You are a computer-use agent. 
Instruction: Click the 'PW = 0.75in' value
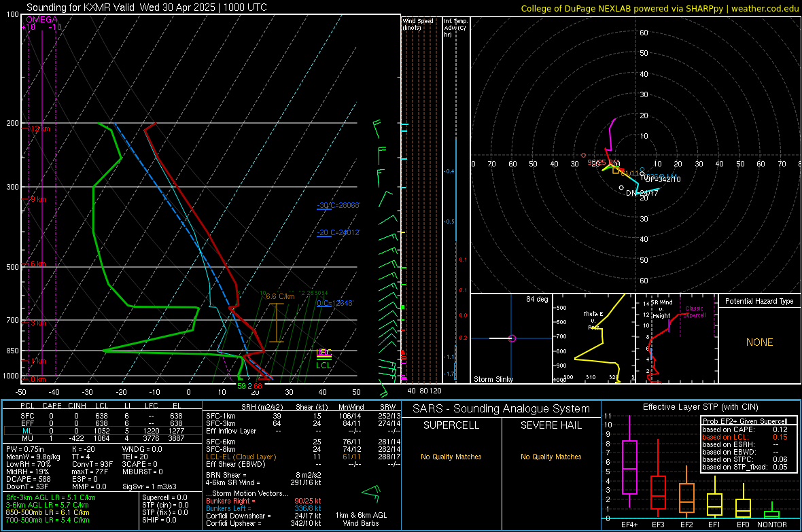[25, 449]
